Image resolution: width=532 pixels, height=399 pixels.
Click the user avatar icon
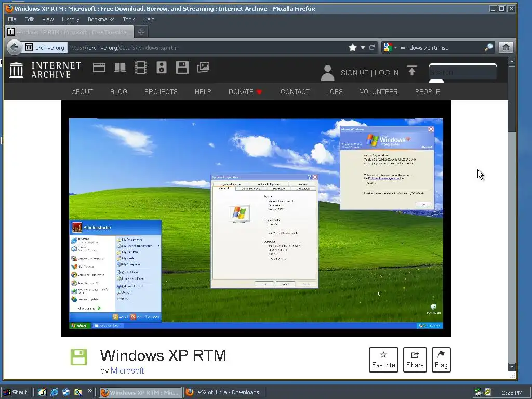pos(327,73)
